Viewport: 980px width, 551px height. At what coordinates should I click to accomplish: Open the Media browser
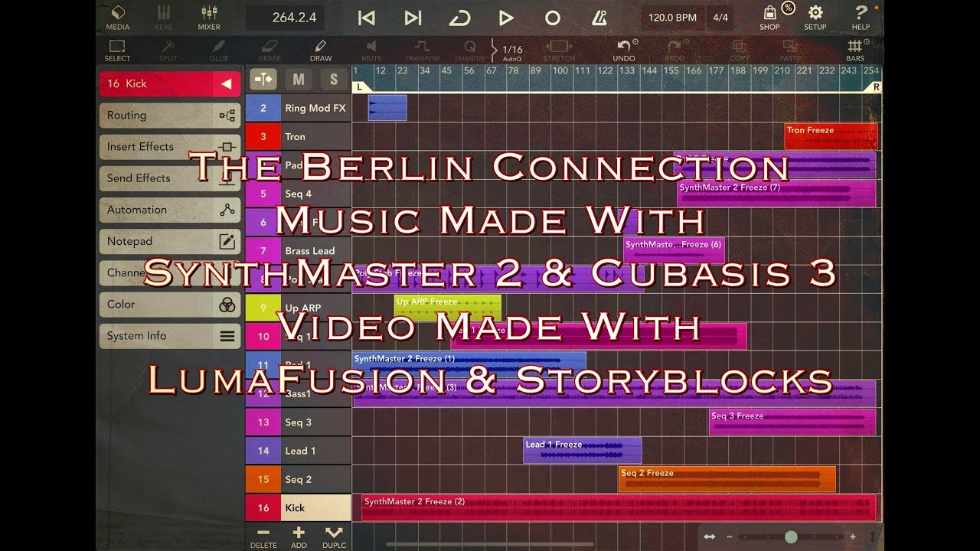(117, 18)
